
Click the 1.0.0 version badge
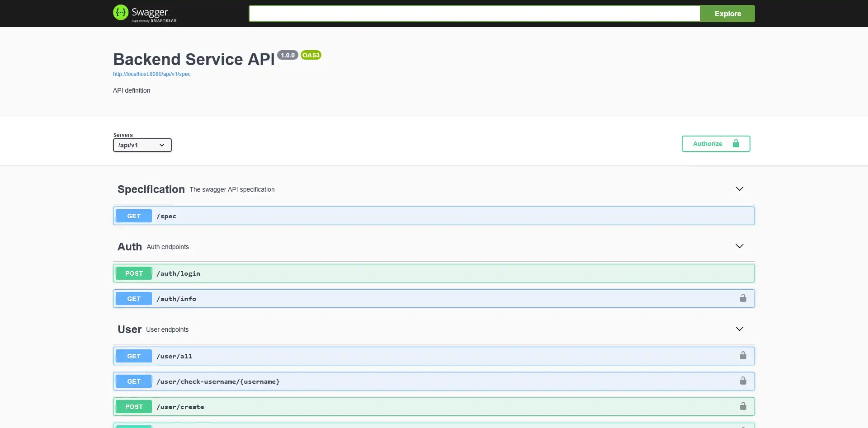pyautogui.click(x=288, y=55)
